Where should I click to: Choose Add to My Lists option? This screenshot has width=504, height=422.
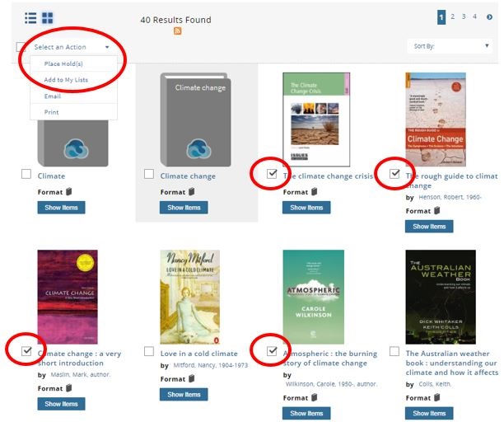66,80
